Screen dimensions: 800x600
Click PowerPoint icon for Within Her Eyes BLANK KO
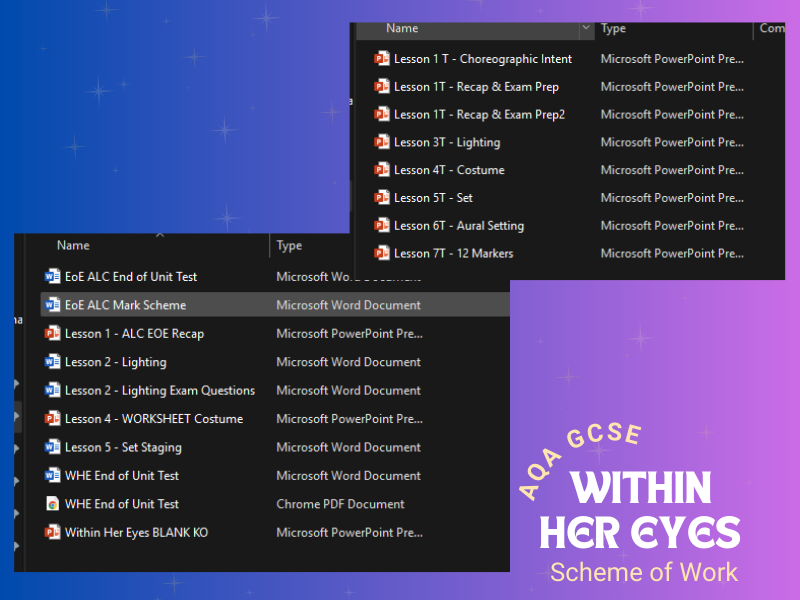[x=53, y=532]
